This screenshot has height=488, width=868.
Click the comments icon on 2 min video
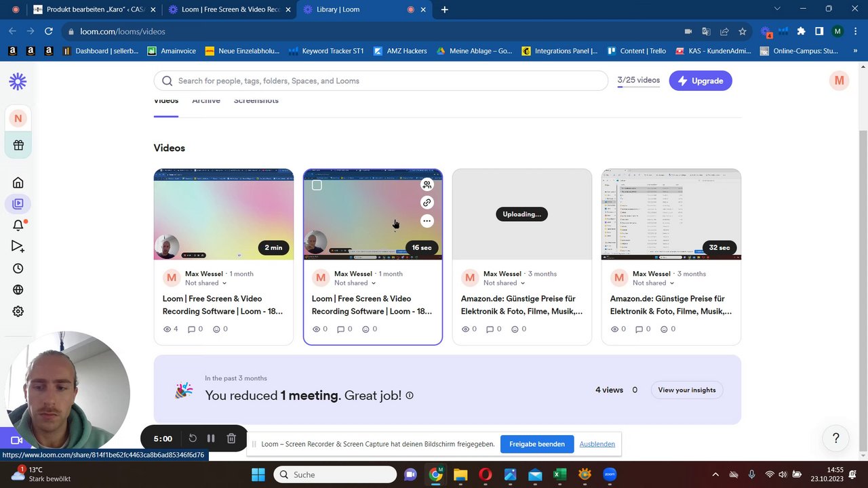(195, 329)
